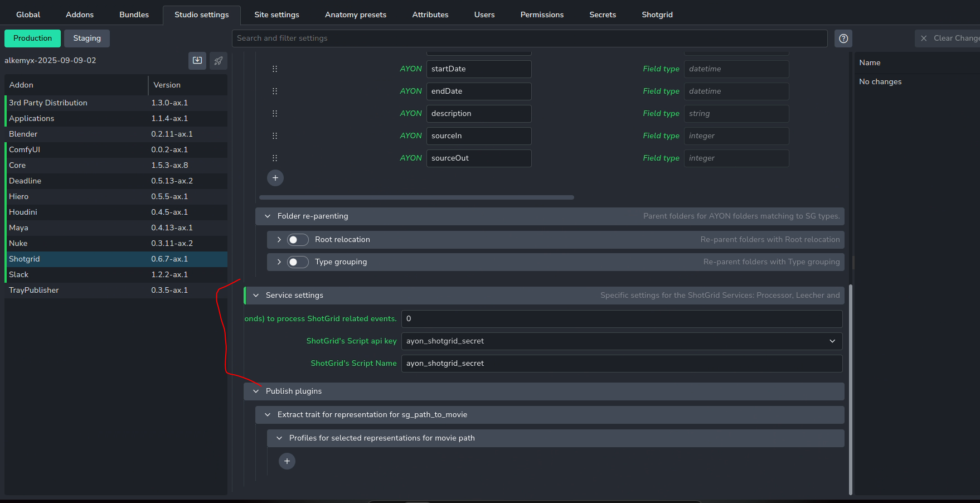
Task: Select the Nuke addon in the list
Action: point(18,244)
